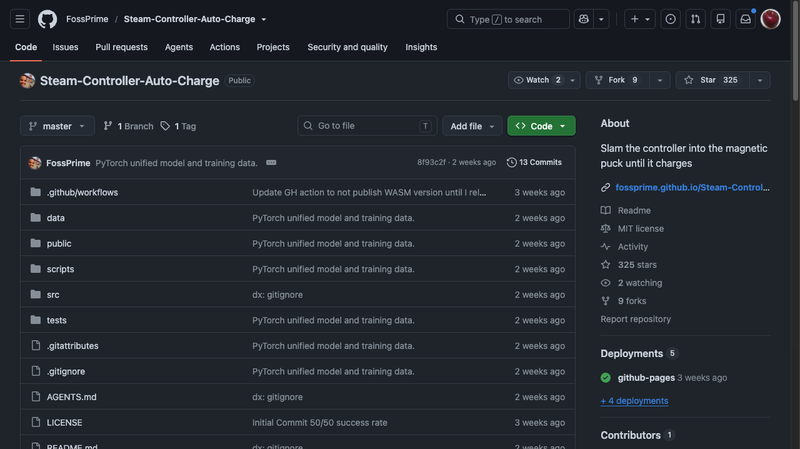Focus the Go to file field
The height and width of the screenshot is (449, 800).
point(367,126)
